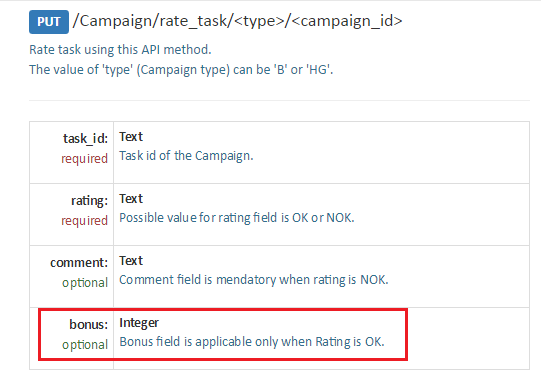Click the 'Text' type label in rating row
541x379 pixels.
(131, 199)
